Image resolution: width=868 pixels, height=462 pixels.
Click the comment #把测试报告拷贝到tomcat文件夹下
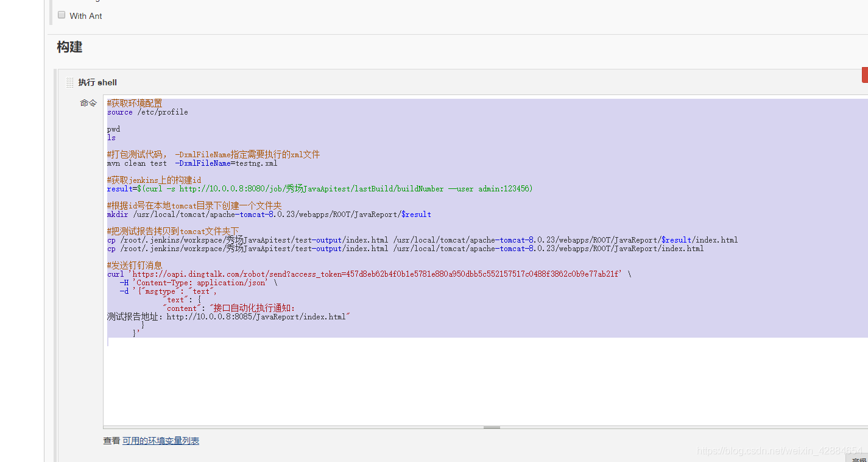coord(173,231)
